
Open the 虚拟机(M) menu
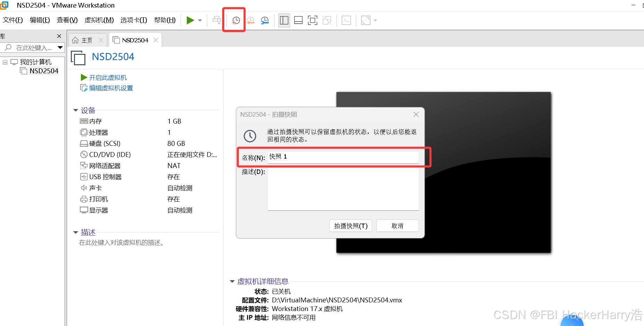(99, 20)
